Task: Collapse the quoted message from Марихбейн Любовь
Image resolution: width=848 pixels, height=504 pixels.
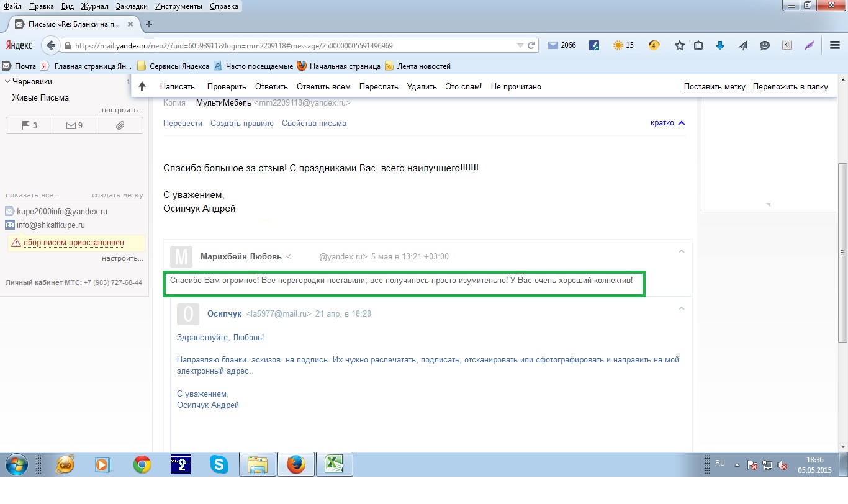Action: click(x=681, y=251)
